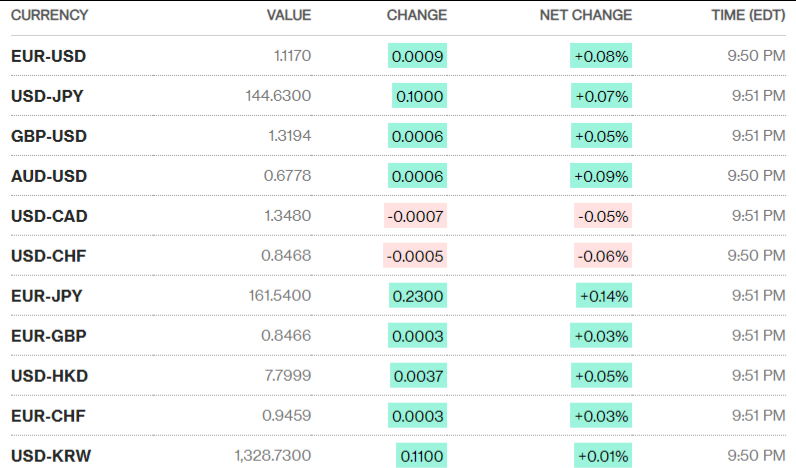
Task: Click the CHANGE column header
Action: (x=417, y=15)
